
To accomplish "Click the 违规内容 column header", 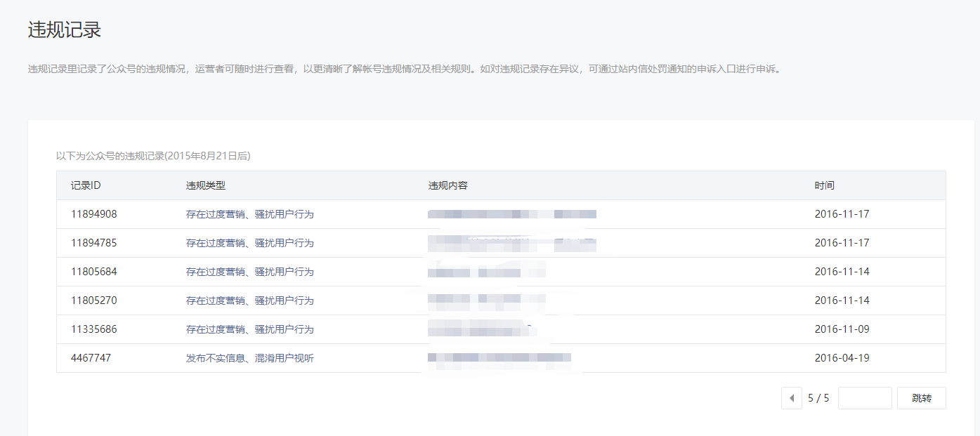I will click(448, 185).
